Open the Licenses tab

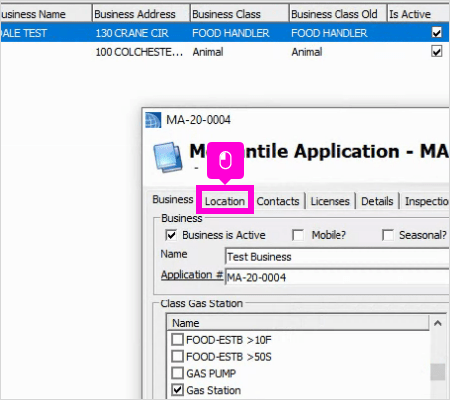point(330,201)
